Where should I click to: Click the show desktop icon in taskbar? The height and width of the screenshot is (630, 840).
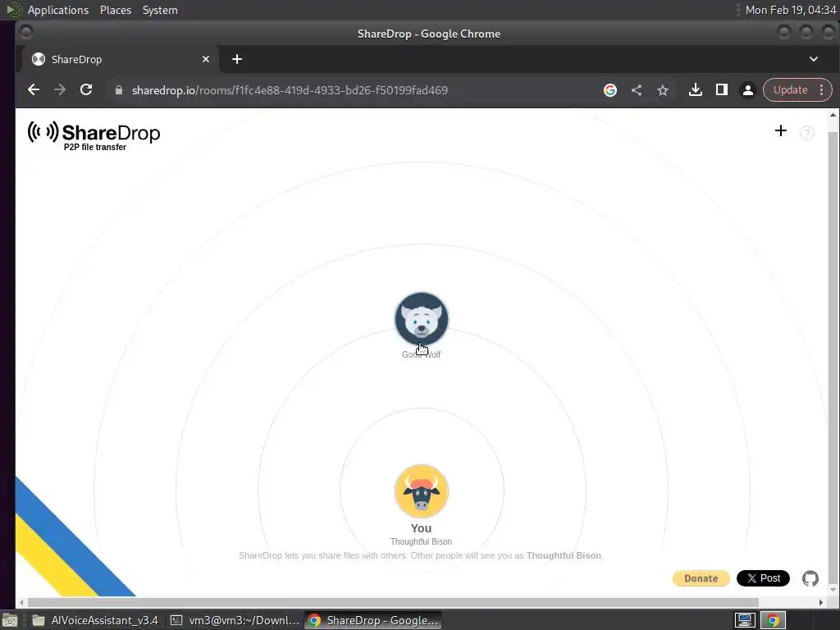[x=10, y=620]
